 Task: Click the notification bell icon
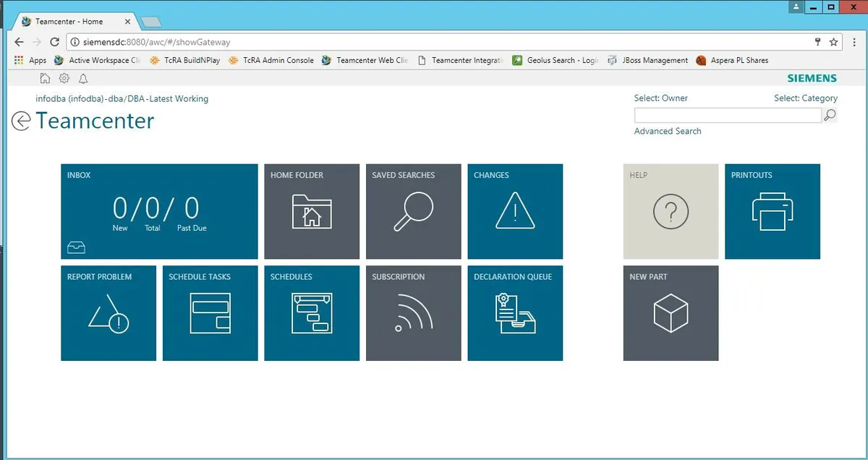83,79
